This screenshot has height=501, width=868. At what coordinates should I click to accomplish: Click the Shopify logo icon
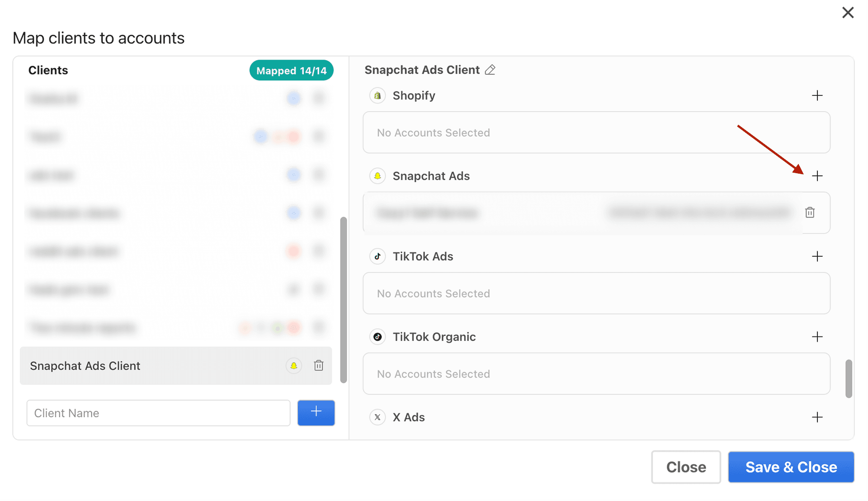[x=377, y=95]
